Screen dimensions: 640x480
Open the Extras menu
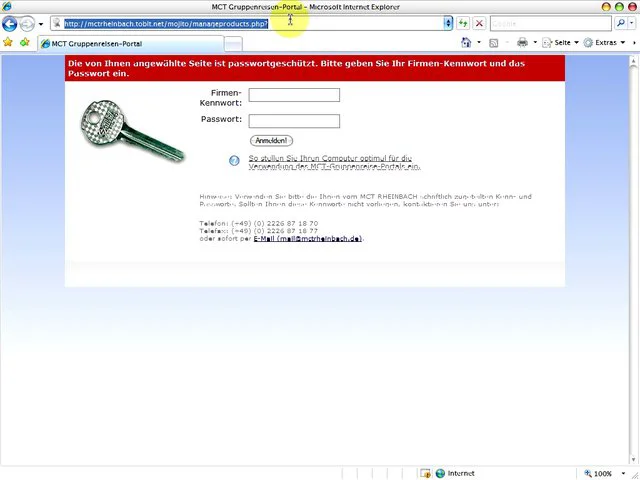pos(604,42)
